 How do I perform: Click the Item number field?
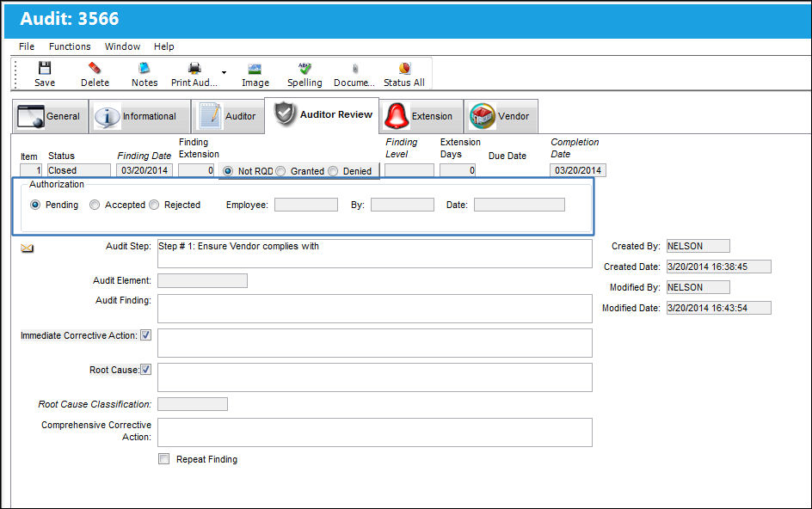[x=31, y=170]
